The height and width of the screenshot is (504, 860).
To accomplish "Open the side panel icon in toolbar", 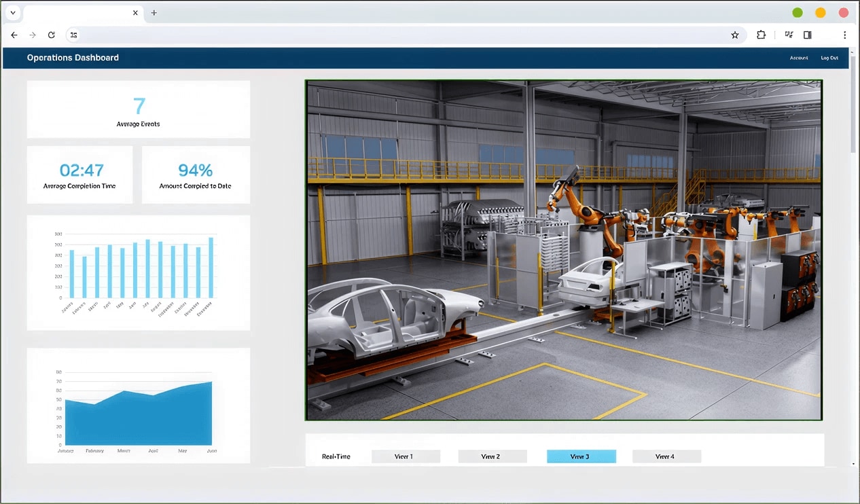I will coord(807,35).
